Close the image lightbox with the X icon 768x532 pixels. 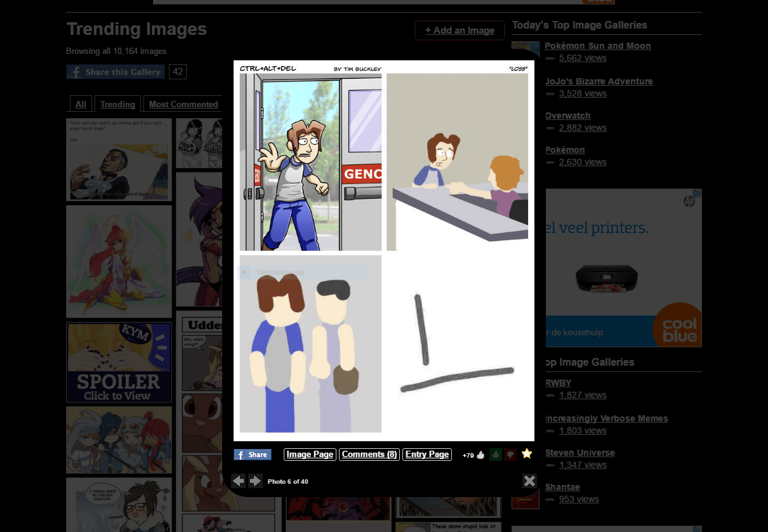pos(529,481)
